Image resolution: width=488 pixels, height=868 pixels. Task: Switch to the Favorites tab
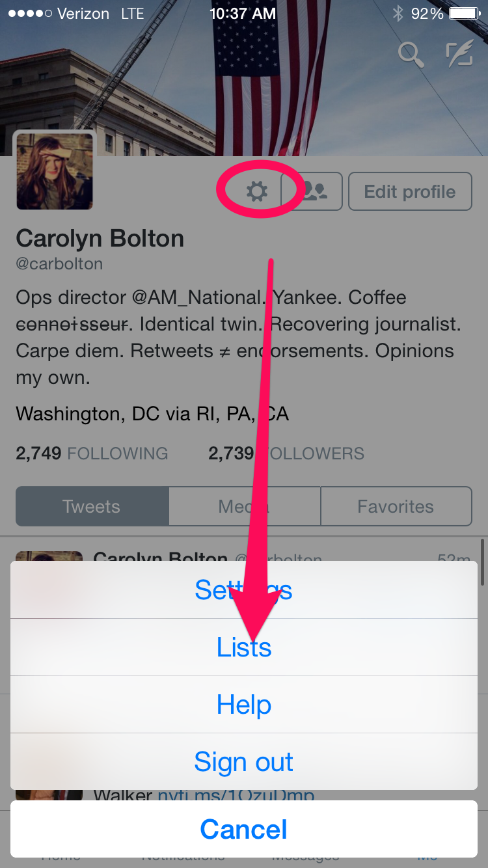point(396,506)
